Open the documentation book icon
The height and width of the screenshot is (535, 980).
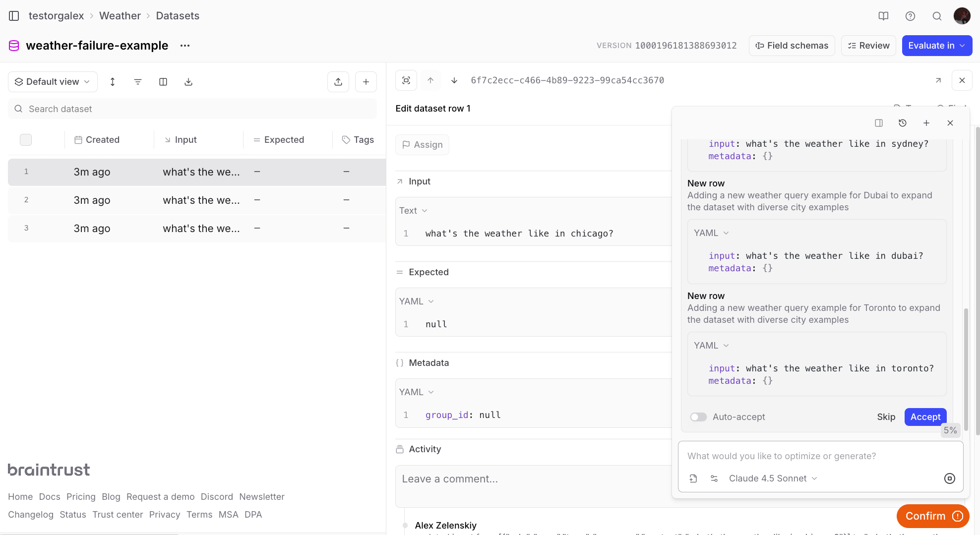[x=883, y=16]
